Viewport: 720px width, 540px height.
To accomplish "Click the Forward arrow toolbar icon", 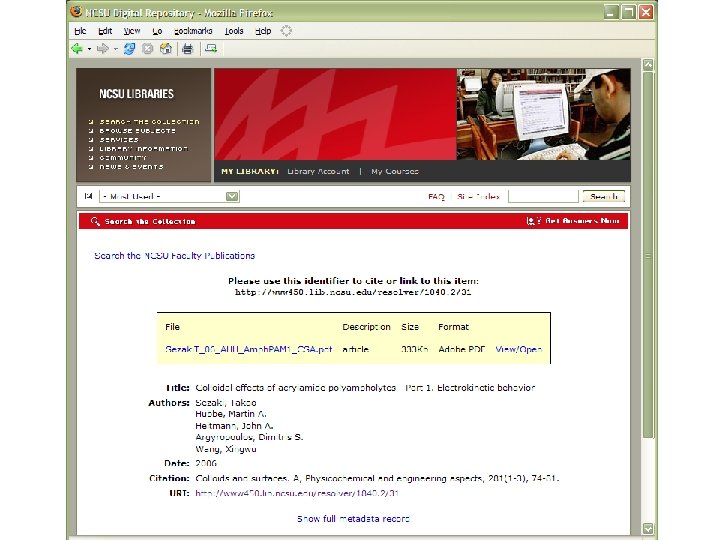I will [102, 48].
